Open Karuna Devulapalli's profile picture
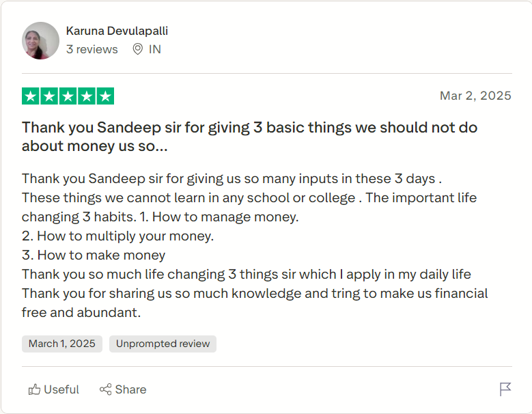The image size is (532, 414). (41, 40)
